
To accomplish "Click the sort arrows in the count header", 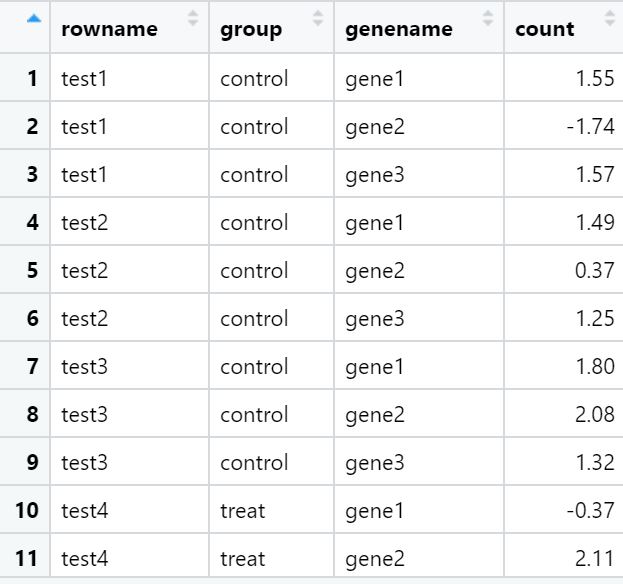I will [609, 18].
